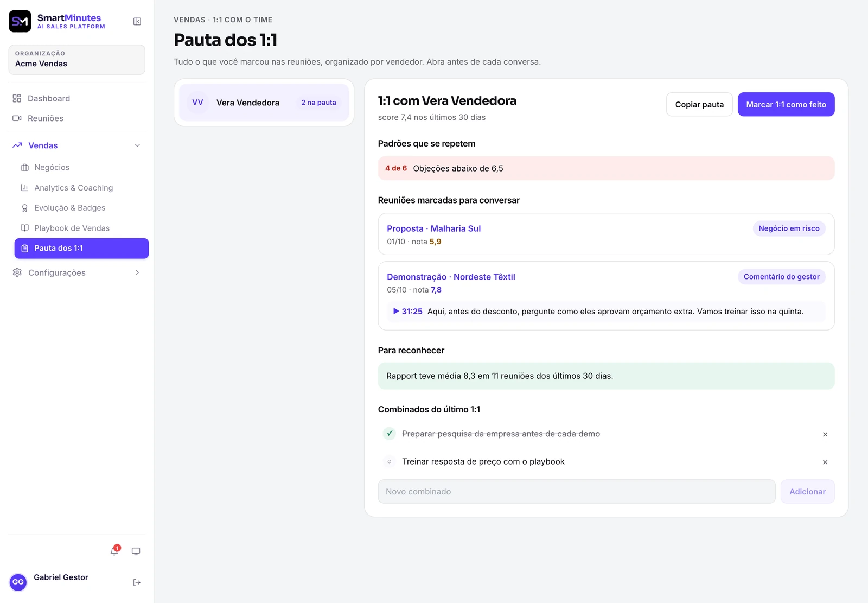This screenshot has height=603, width=868.
Task: Click the monitor display icon
Action: click(x=136, y=551)
